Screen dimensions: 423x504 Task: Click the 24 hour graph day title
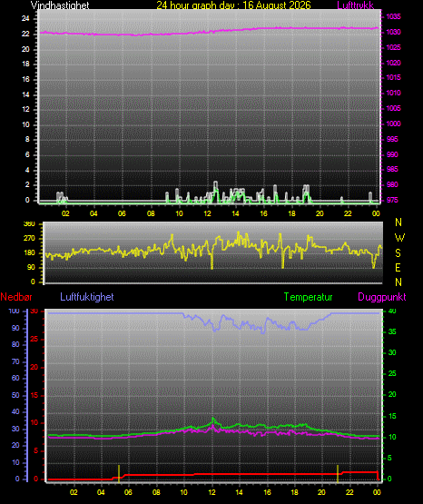[x=233, y=5]
